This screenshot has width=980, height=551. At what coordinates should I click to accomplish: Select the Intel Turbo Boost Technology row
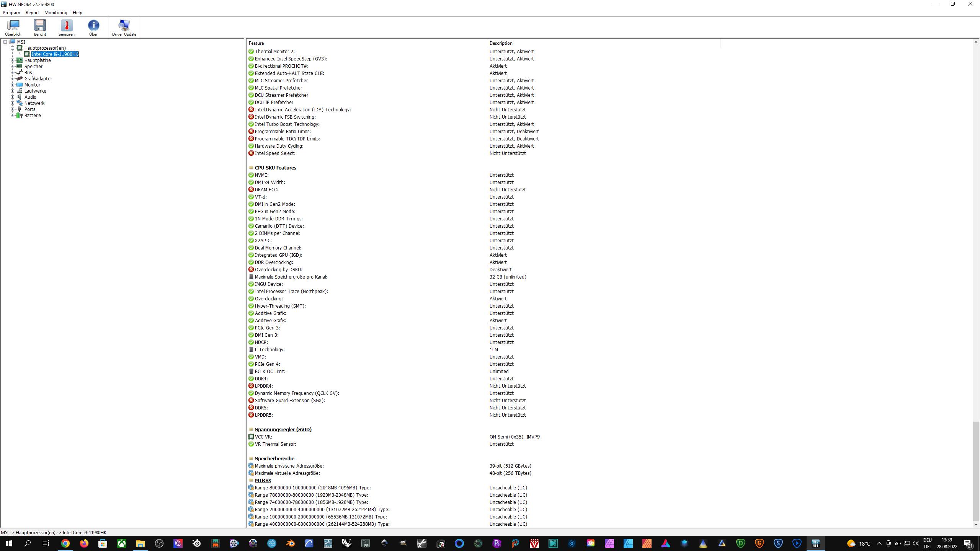[287, 124]
